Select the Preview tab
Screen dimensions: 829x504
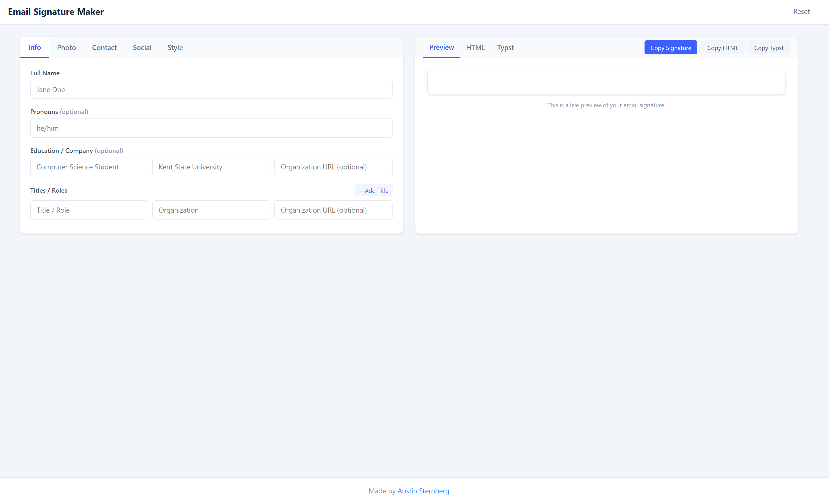[441, 48]
